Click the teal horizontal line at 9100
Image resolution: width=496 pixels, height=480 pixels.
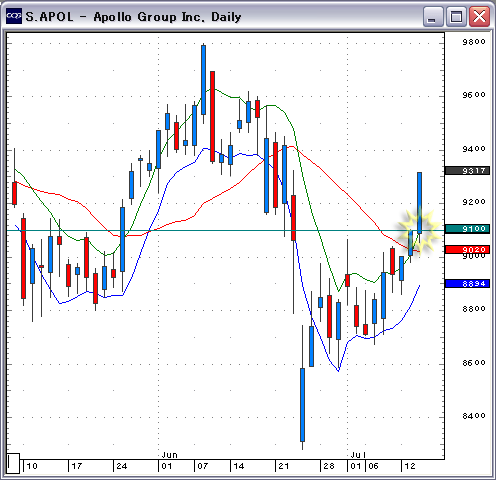point(225,230)
